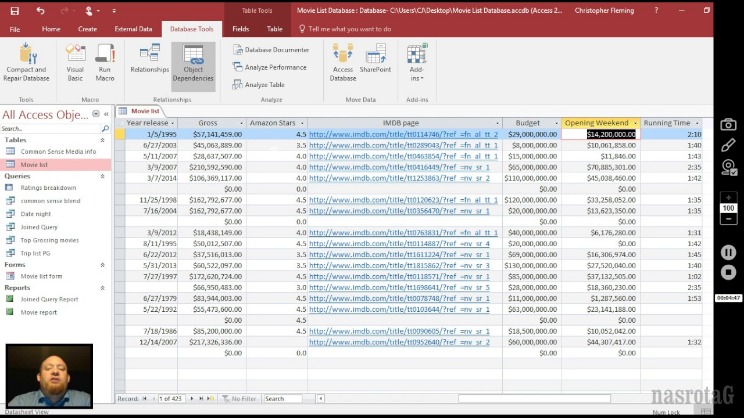744x418 pixels.
Task: Collapse the navigation pane with the shutter button
Action: click(107, 114)
